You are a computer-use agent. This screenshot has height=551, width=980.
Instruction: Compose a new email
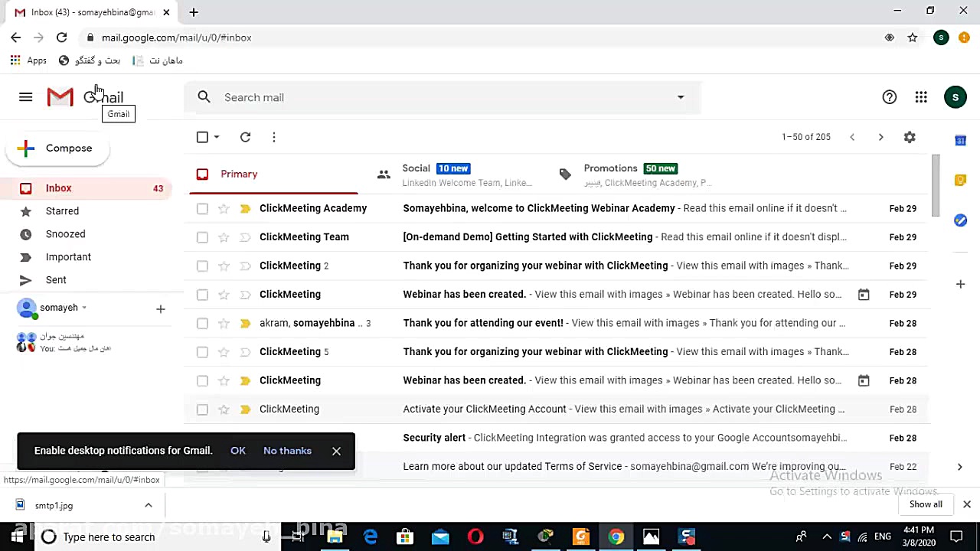(x=57, y=148)
